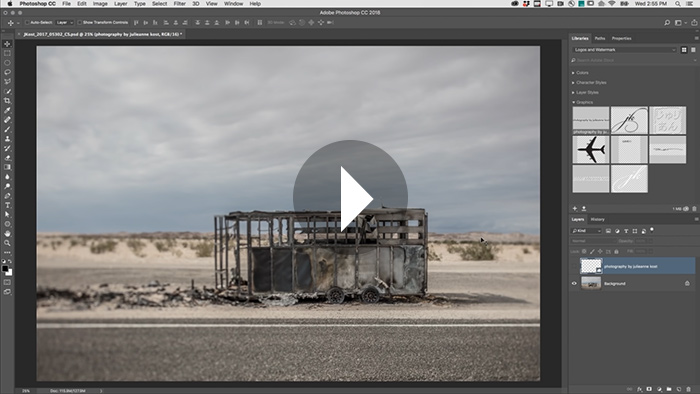Image resolution: width=700 pixels, height=394 pixels.
Task: Open the Logos and Watermark library dropdown
Action: tap(624, 50)
